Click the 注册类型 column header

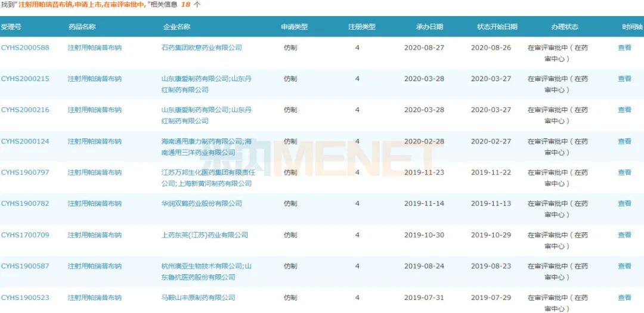pyautogui.click(x=362, y=27)
